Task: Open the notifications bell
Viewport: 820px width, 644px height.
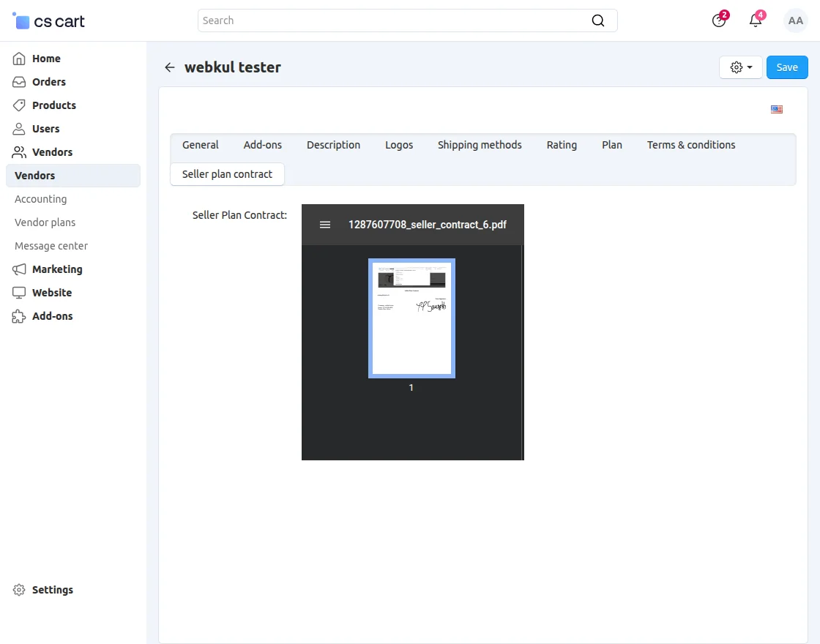Action: [756, 20]
